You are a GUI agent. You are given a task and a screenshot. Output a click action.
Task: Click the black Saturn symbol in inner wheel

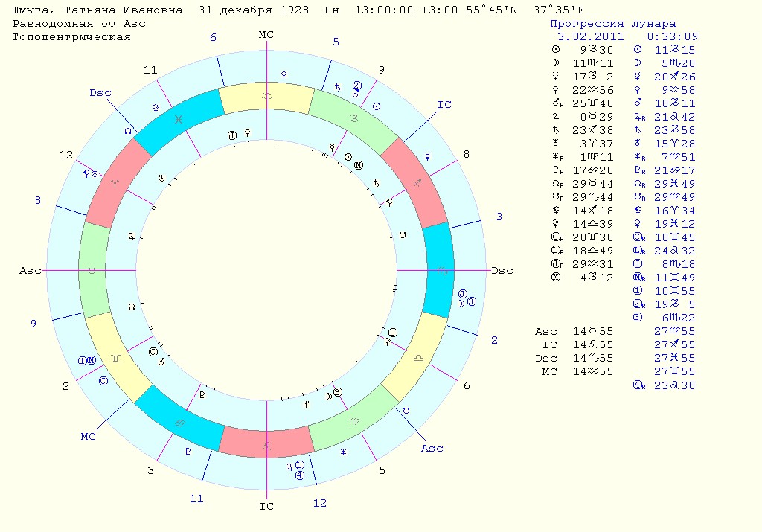tap(376, 184)
